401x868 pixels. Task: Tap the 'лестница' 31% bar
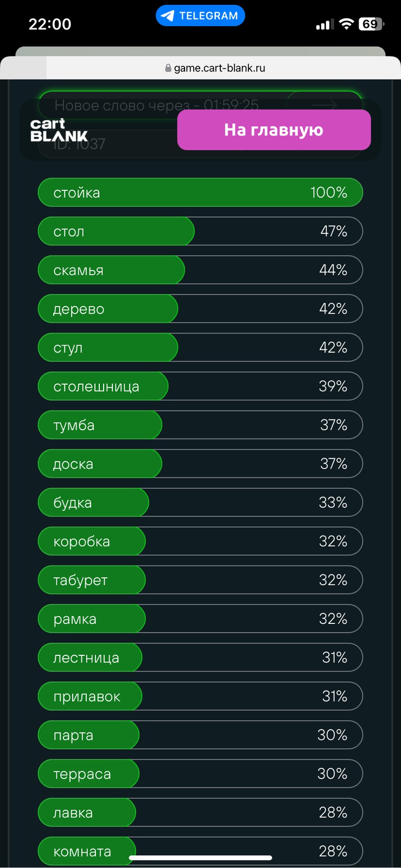[x=200, y=658]
